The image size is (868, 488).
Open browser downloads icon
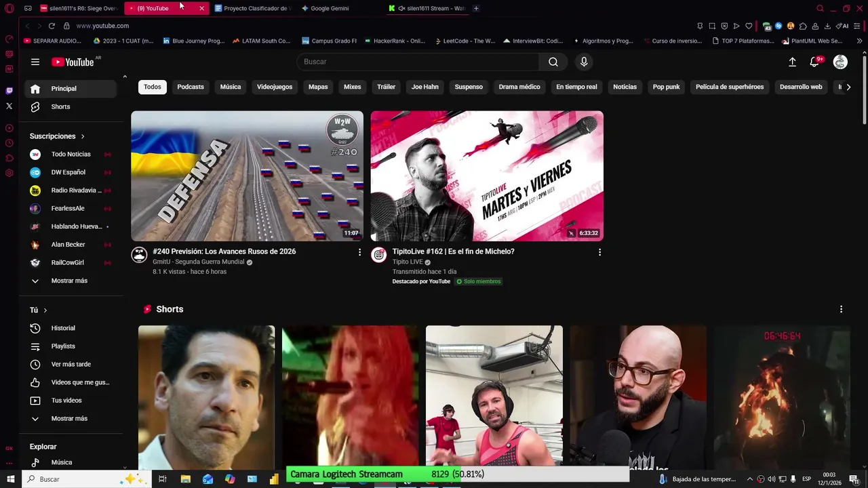click(827, 26)
